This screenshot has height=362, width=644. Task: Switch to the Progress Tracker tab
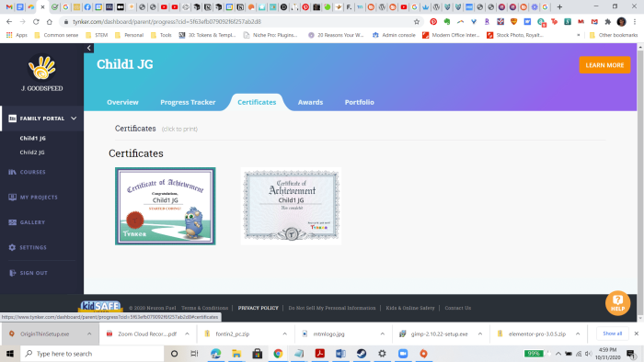coord(188,102)
